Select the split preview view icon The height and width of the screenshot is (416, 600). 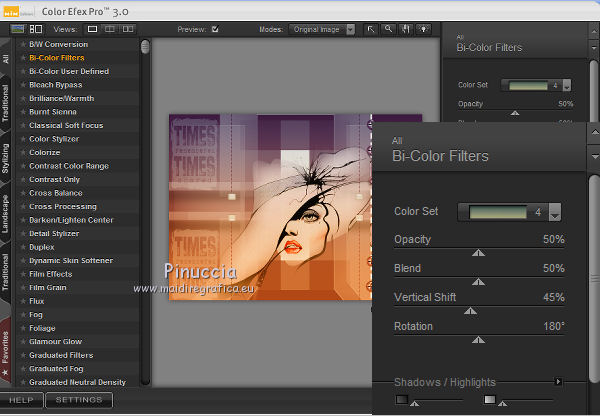110,29
